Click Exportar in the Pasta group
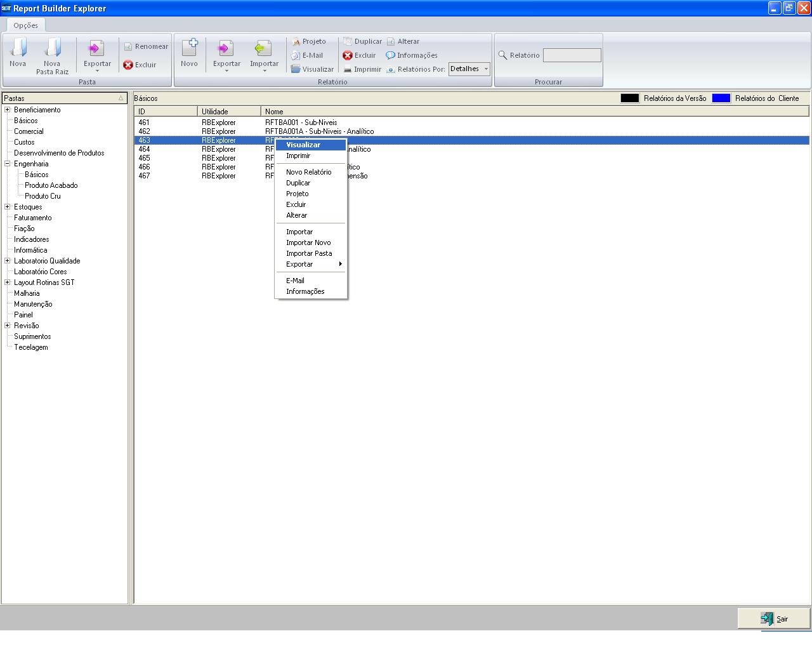The image size is (812, 650). click(x=97, y=55)
